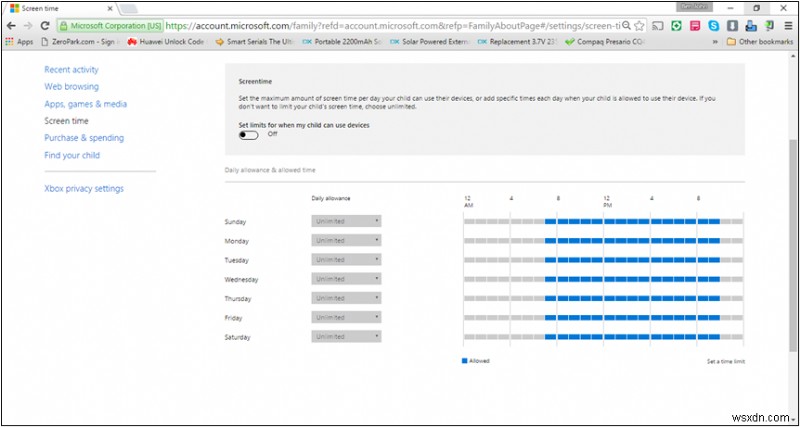Image resolution: width=800 pixels, height=427 pixels.
Task: Click Sunday's allowed time bar
Action: point(633,221)
